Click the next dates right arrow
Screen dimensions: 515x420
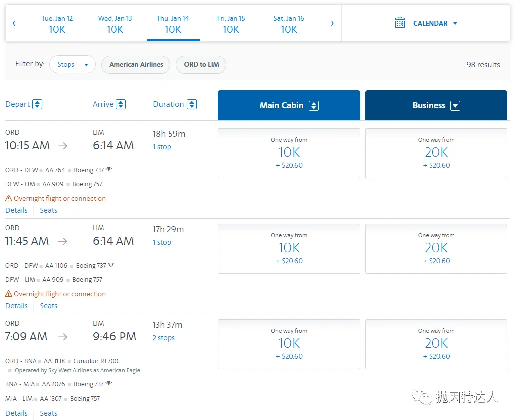point(332,23)
